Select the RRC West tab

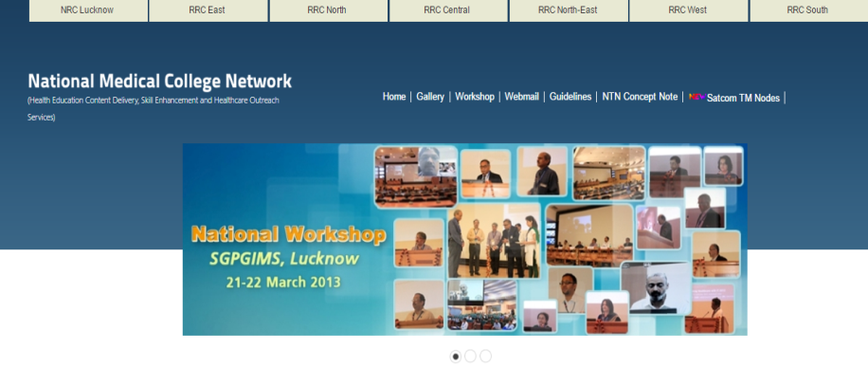[687, 10]
